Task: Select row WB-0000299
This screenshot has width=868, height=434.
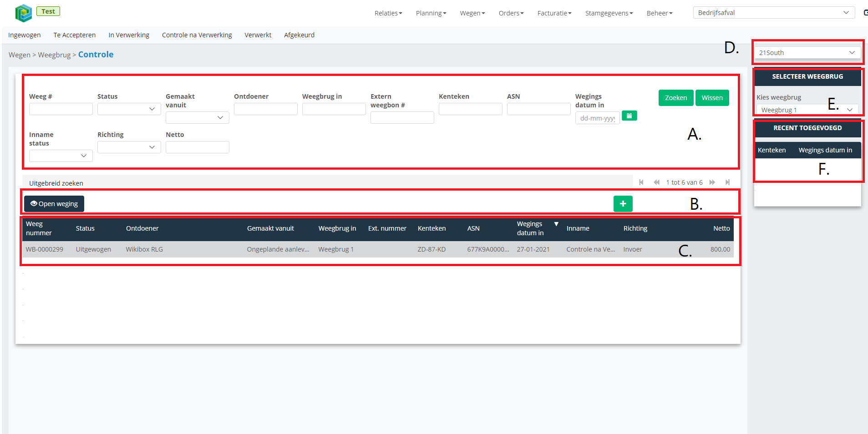Action: pos(378,249)
